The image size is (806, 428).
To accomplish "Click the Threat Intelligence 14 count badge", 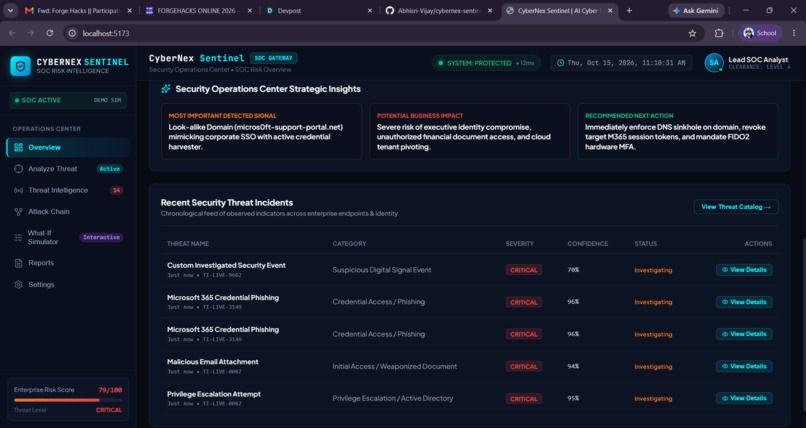I will (116, 190).
